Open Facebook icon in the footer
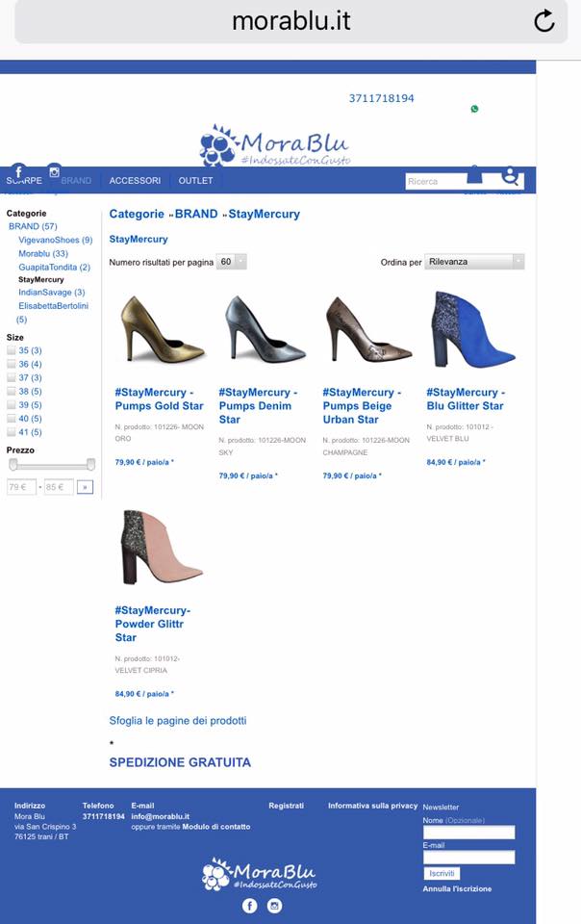 [250, 906]
